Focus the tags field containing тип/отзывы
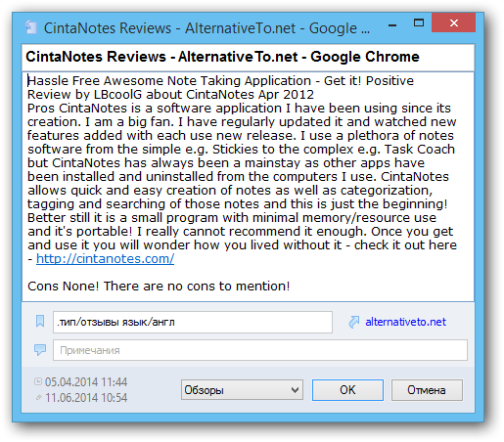This screenshot has height=442, width=504. [193, 322]
